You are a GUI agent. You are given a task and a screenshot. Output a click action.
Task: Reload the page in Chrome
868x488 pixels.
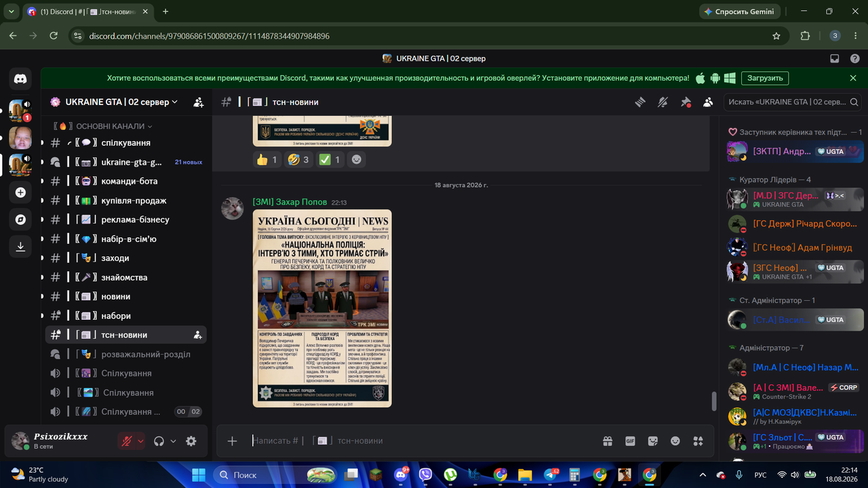pos(52,36)
